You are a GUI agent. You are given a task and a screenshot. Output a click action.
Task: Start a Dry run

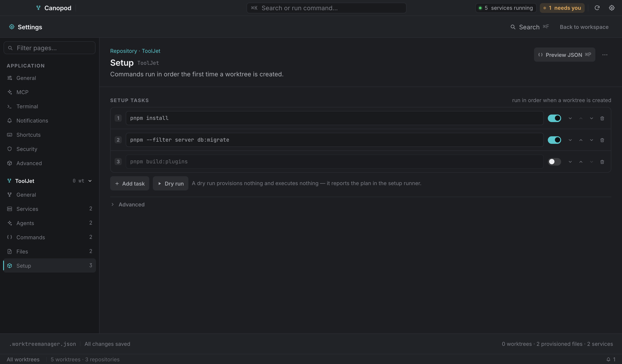point(170,183)
